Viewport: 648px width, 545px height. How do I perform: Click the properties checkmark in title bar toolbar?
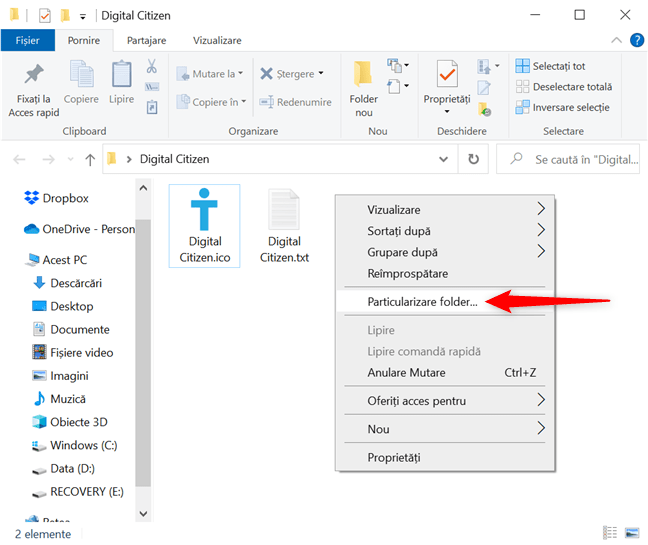click(x=45, y=16)
